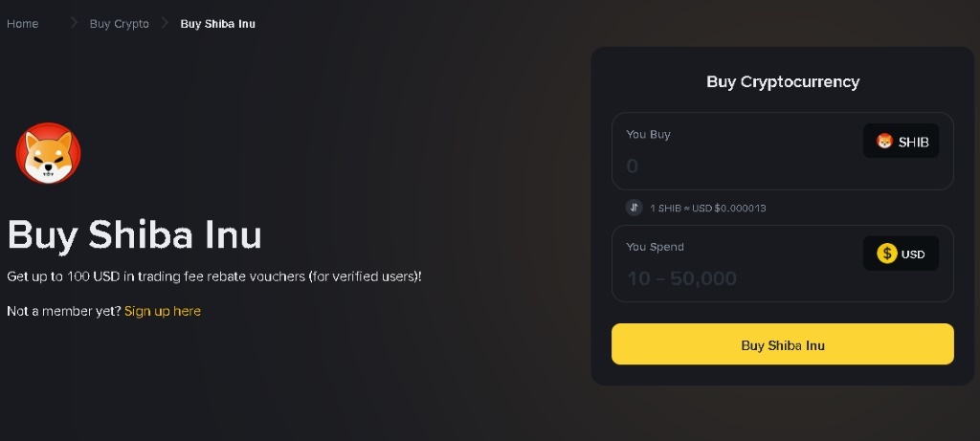The width and height of the screenshot is (980, 441).
Task: Click the Buy Cryptocurrency panel title
Action: (783, 81)
